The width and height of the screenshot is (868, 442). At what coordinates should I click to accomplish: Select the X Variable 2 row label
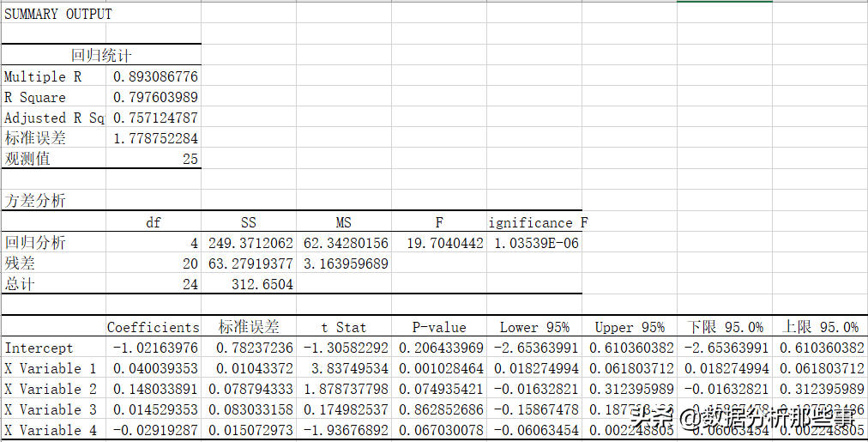[x=51, y=390]
